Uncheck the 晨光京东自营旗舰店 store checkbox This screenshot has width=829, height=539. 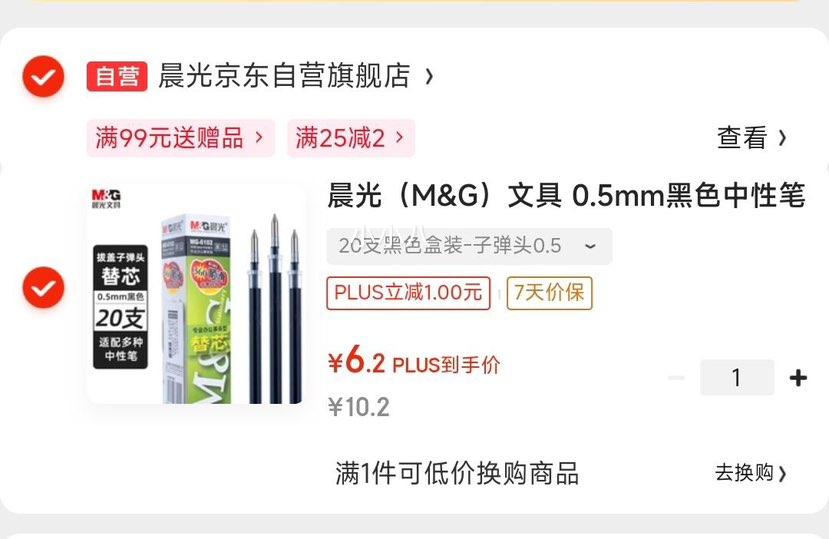tap(43, 76)
